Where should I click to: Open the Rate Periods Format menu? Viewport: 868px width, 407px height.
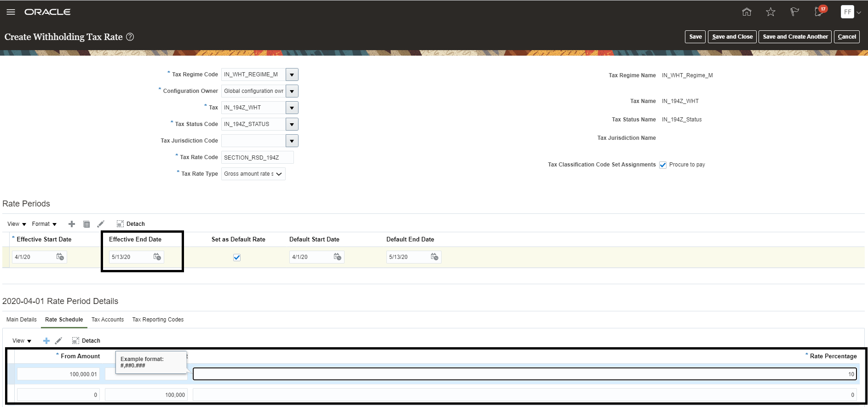[x=44, y=224]
